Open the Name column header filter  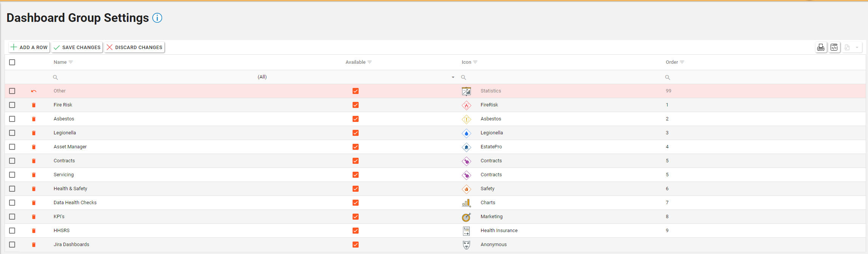[x=71, y=62]
